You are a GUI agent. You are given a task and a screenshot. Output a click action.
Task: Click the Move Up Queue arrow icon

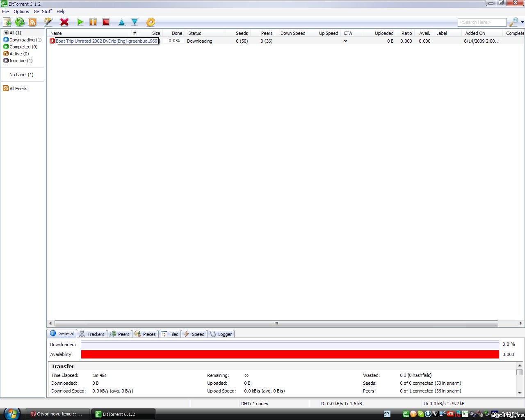(121, 22)
